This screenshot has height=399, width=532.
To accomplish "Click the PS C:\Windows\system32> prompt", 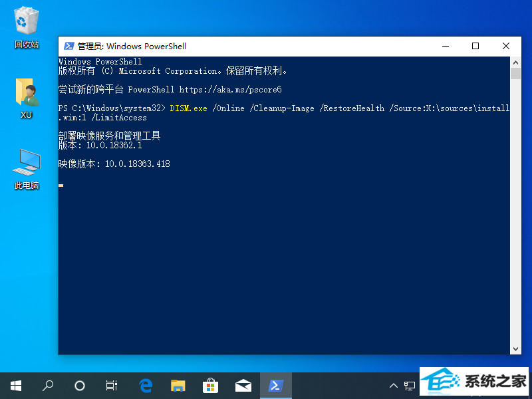I will point(112,108).
